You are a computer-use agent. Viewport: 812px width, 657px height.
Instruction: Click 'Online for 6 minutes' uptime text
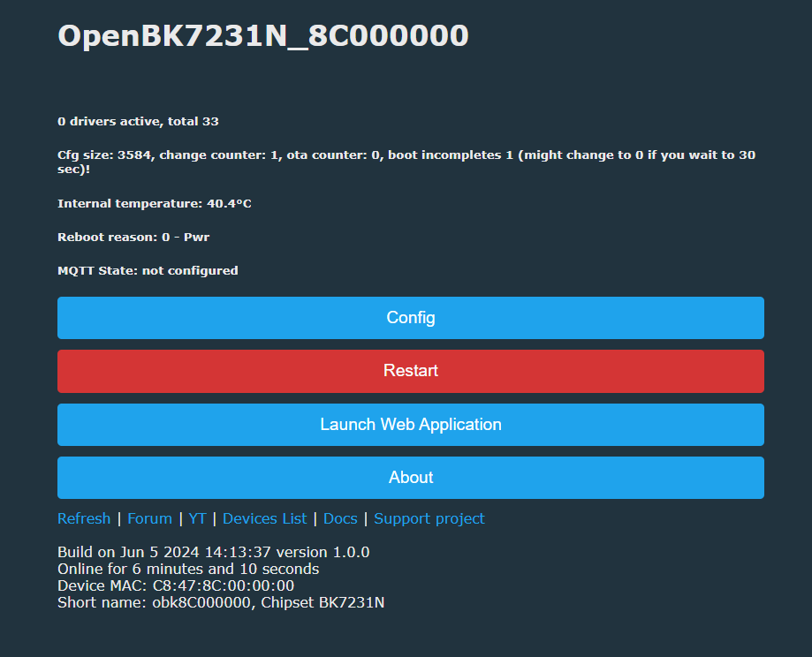[188, 569]
